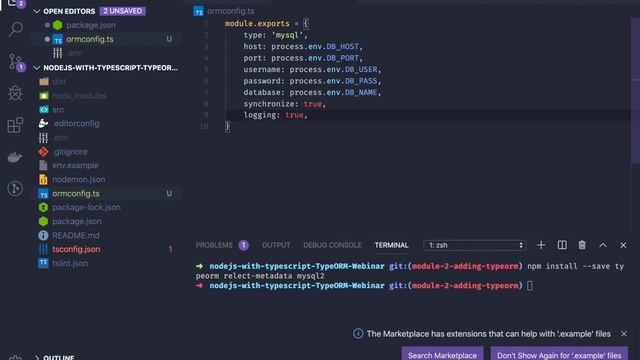Open the Source Control view
This screenshot has width=640, height=360.
tap(16, 62)
